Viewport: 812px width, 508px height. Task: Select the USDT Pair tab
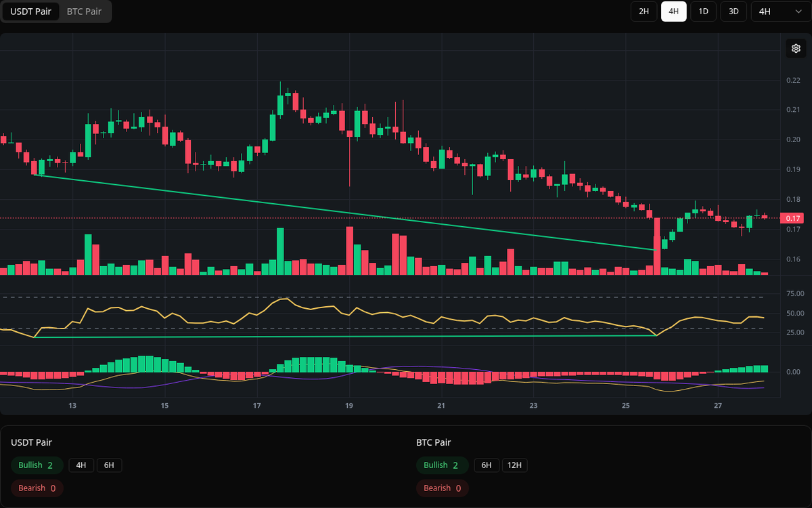point(30,12)
